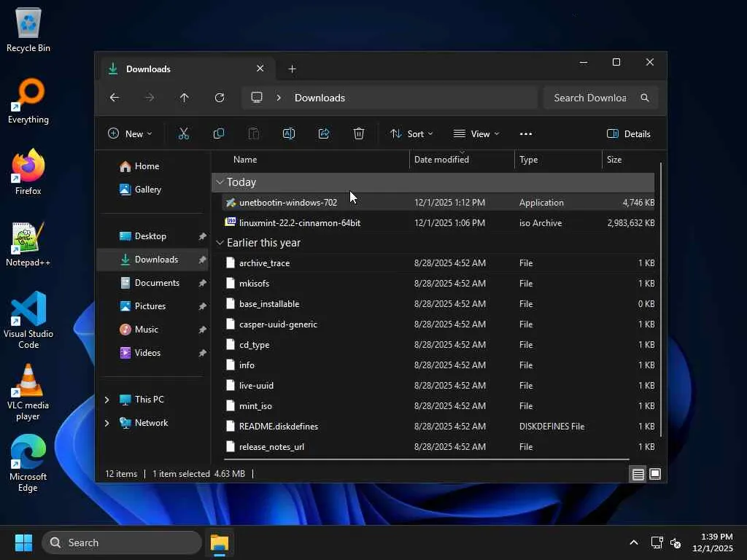Screen dimensions: 747x560
Task: Go back with the left arrow
Action: coord(115,98)
